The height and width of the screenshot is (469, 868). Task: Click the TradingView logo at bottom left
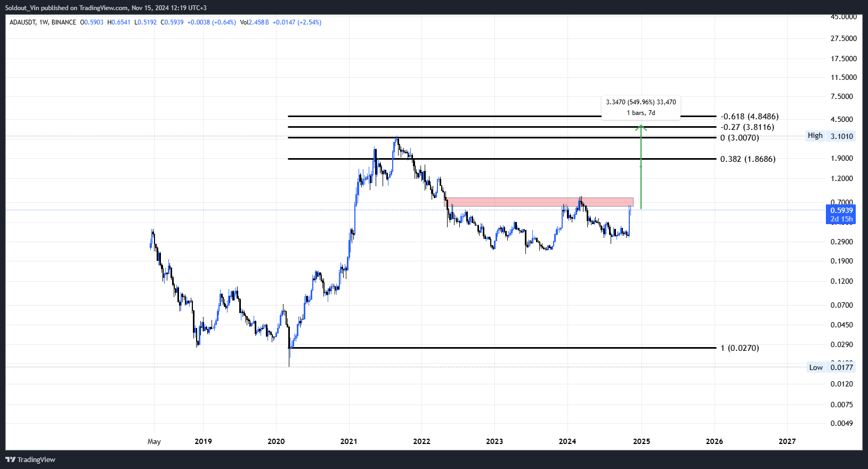[x=30, y=459]
